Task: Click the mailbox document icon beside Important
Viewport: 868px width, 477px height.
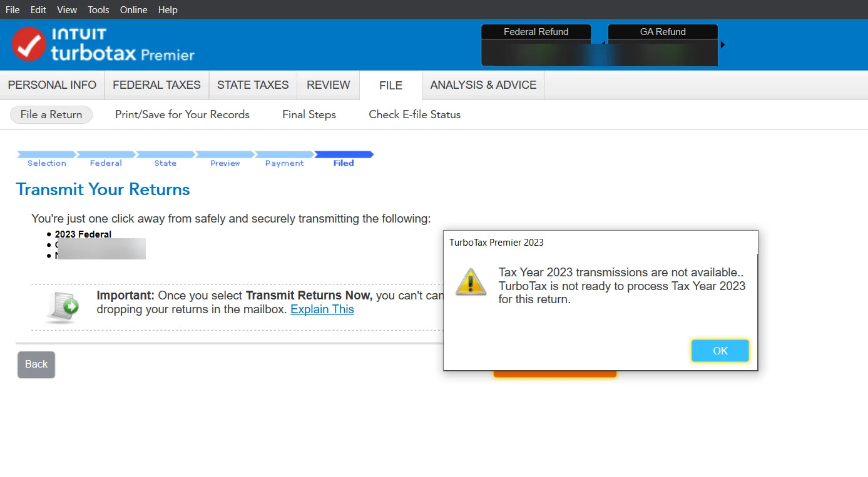Action: [63, 306]
